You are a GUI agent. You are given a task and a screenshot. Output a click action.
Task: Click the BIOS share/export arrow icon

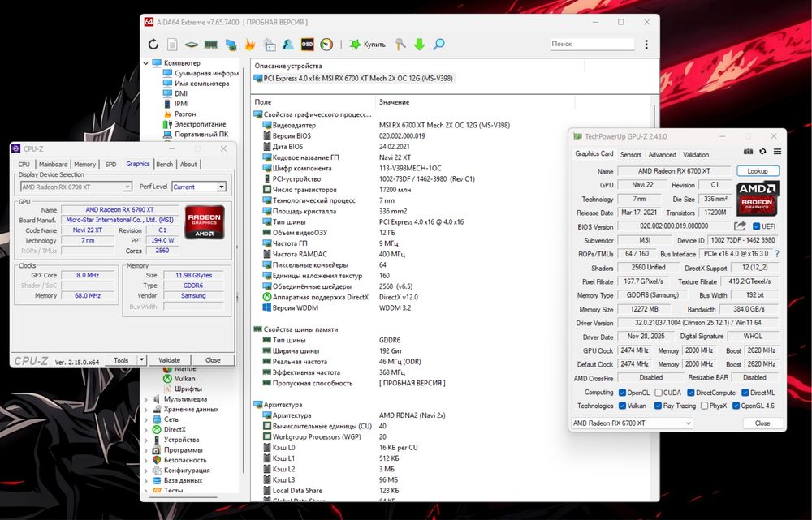[x=740, y=226]
